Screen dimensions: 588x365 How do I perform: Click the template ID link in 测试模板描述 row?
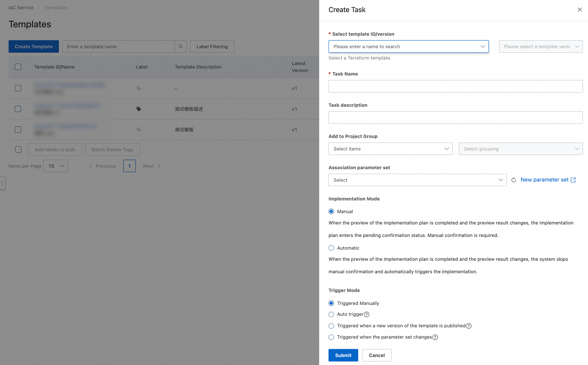(67, 105)
